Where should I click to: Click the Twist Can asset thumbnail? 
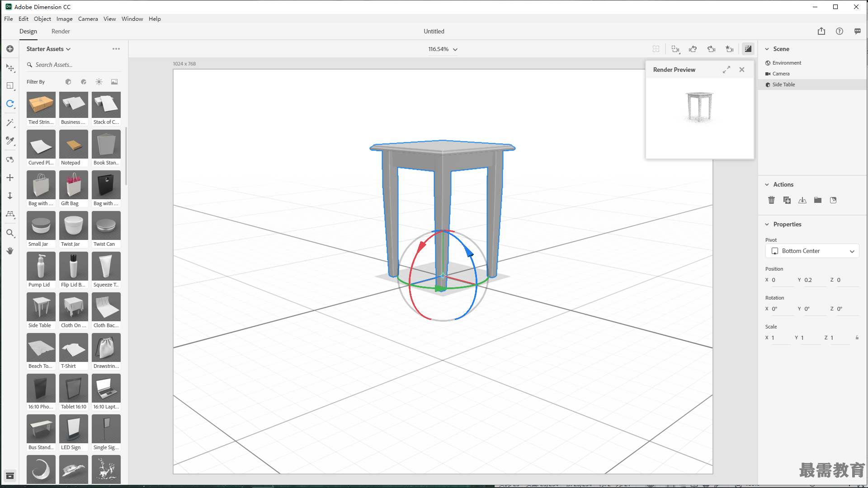tap(106, 225)
